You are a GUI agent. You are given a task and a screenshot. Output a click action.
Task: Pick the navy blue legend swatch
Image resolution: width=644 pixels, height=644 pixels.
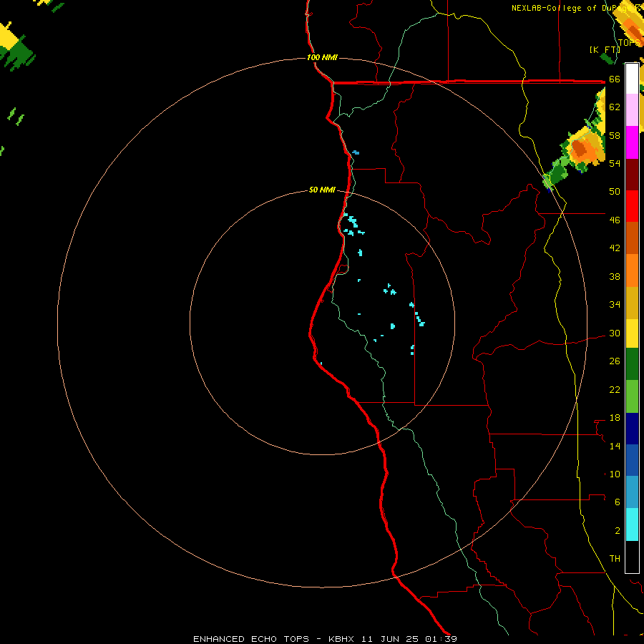click(x=632, y=429)
